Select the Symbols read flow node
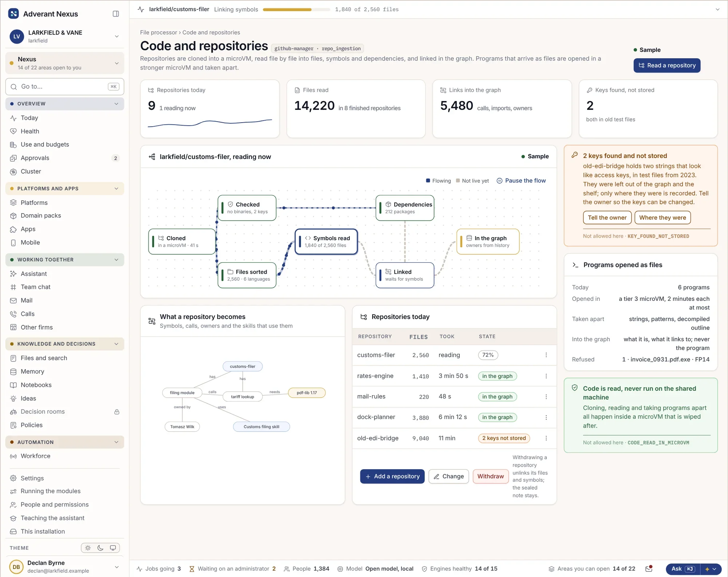 326,242
